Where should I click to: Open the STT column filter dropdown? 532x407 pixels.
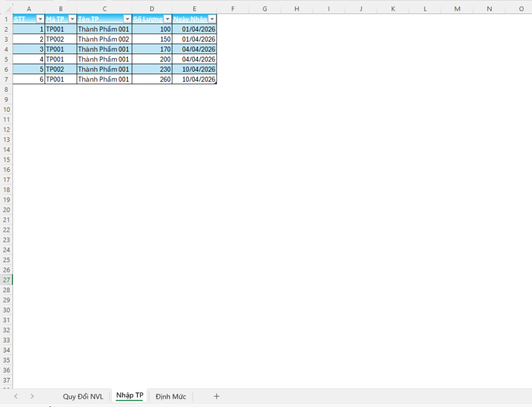(x=40, y=19)
